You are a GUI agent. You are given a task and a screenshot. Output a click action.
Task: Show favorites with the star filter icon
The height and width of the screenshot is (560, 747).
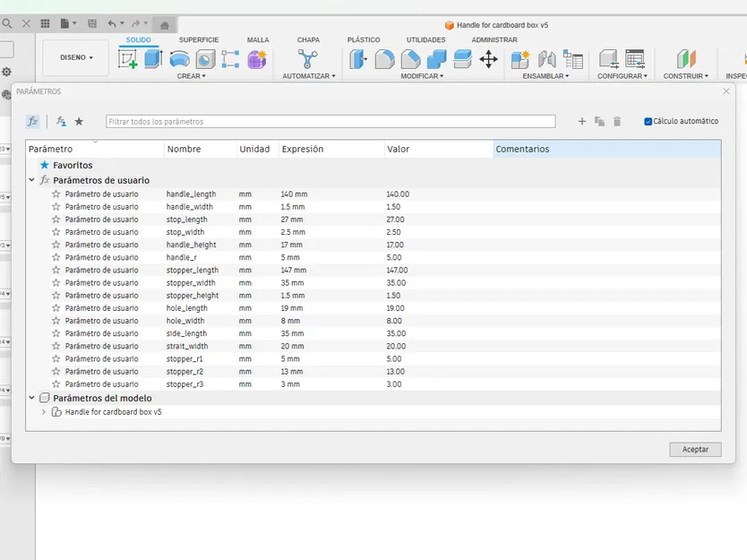[x=79, y=122]
